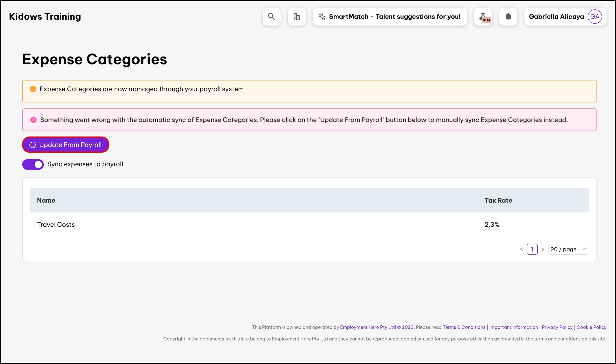Open the BETA flask icon

tap(483, 16)
